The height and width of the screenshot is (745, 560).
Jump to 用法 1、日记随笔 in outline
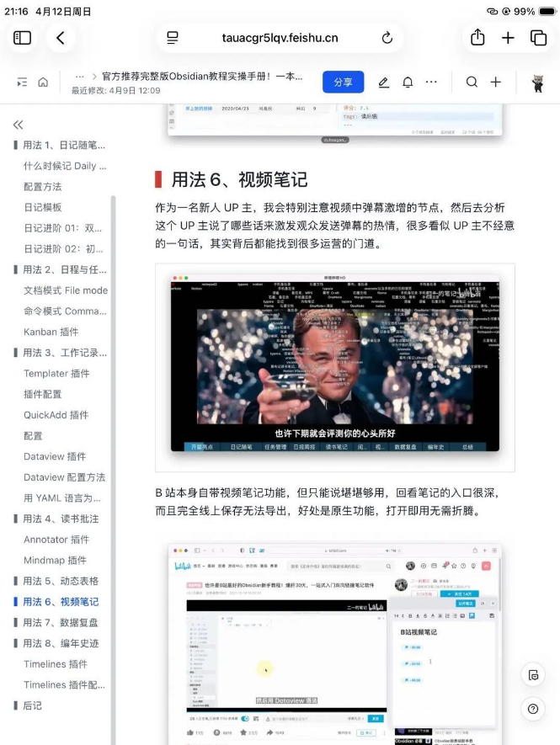click(x=64, y=145)
